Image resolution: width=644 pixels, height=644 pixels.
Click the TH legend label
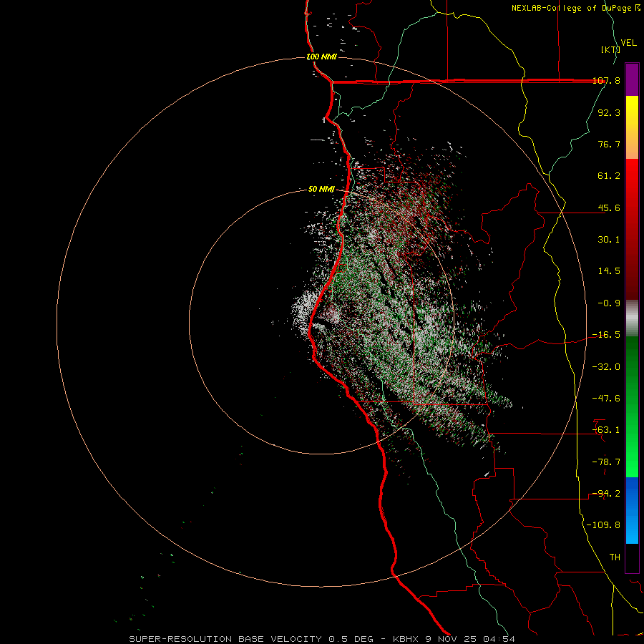[615, 557]
